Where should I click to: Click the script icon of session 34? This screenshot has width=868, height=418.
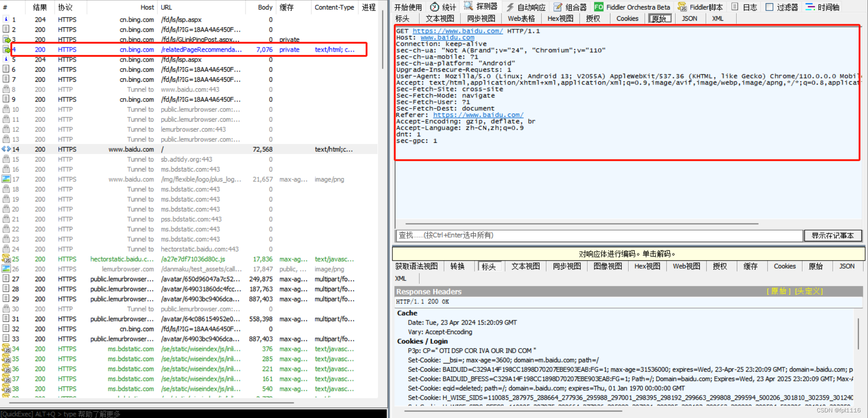point(6,348)
